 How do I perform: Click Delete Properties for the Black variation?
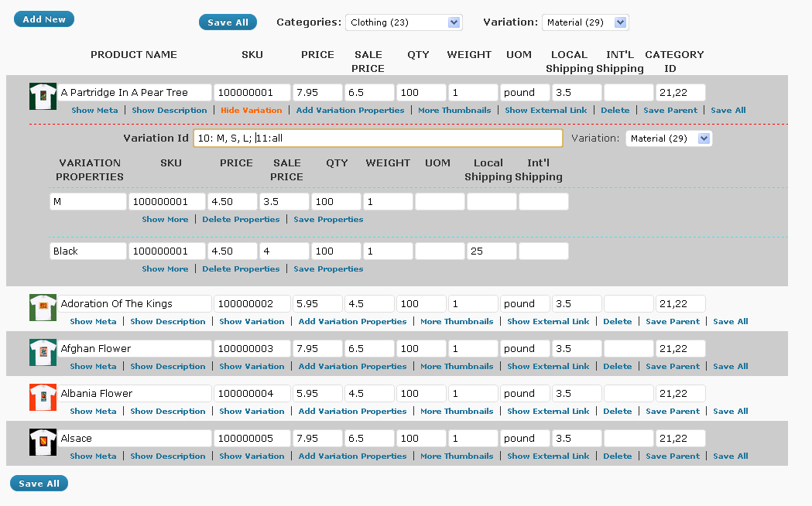(x=241, y=269)
